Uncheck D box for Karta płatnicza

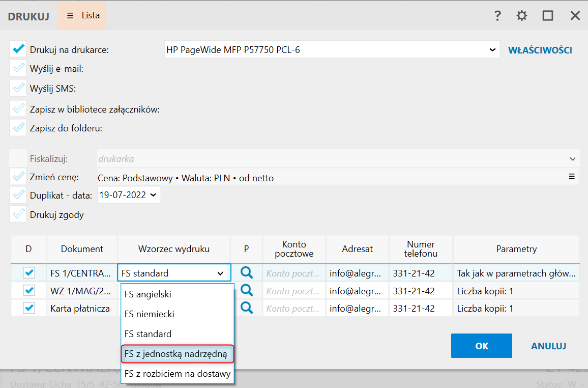tap(29, 308)
